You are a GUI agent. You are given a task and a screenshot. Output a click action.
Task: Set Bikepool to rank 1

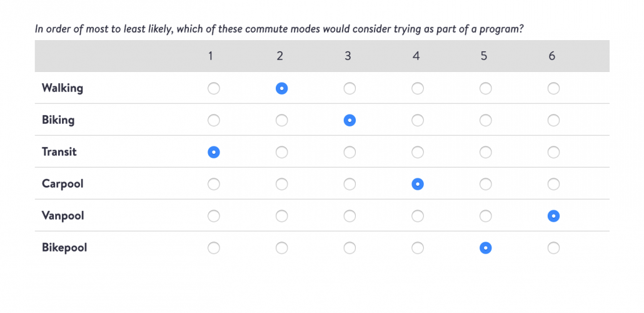pyautogui.click(x=214, y=248)
